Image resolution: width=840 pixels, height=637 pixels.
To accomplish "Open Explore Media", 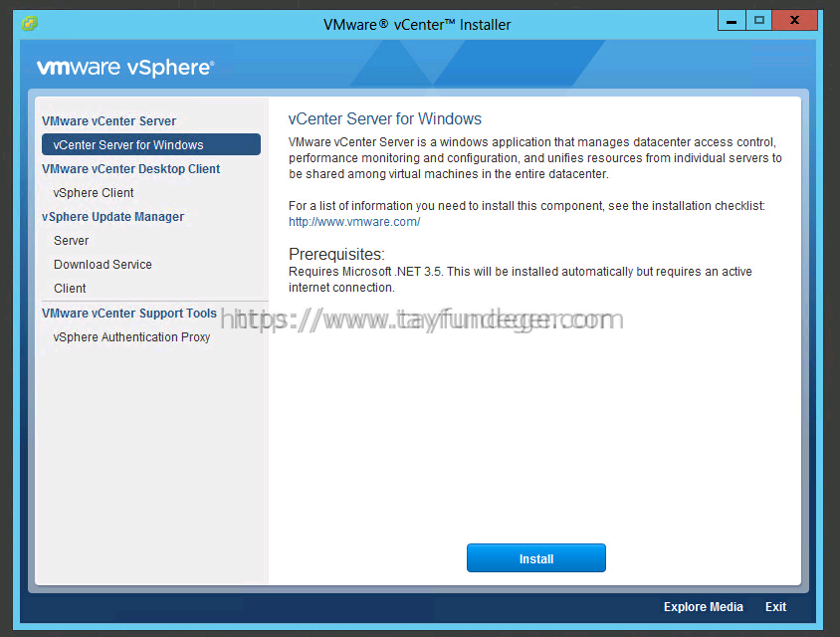I will 703,607.
